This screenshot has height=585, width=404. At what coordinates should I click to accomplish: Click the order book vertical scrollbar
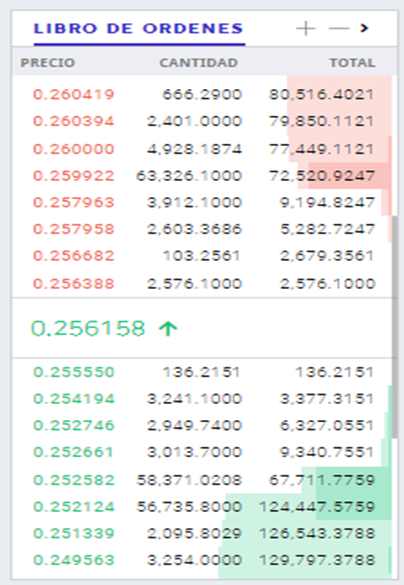395,326
